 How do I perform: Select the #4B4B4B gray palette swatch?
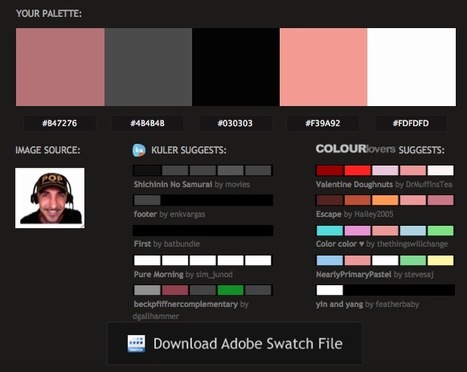click(148, 67)
